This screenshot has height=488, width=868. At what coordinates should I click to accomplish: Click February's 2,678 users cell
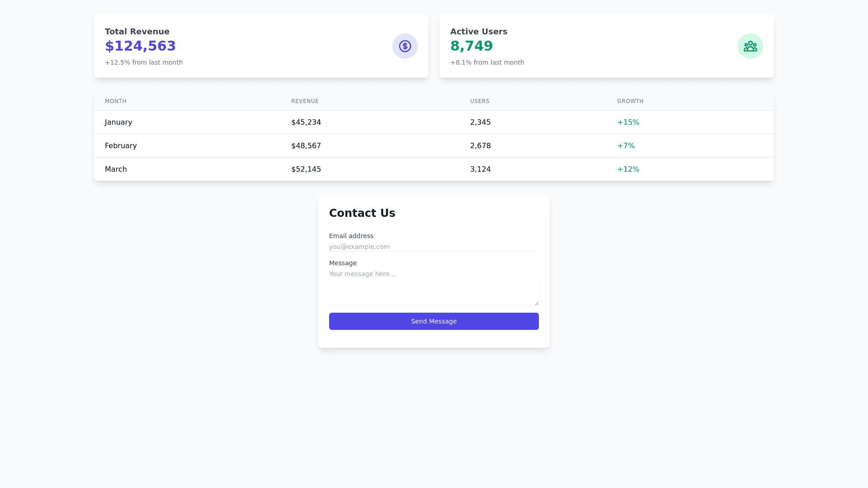tap(480, 146)
